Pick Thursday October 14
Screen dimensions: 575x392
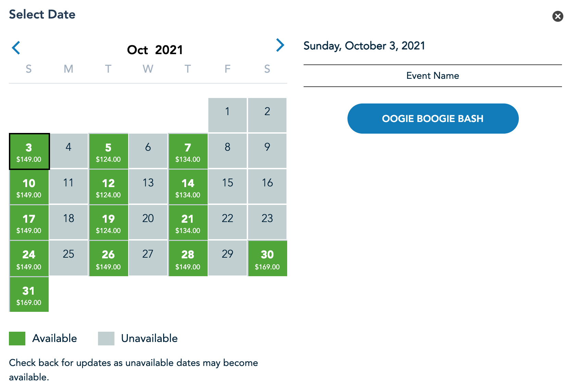click(188, 187)
